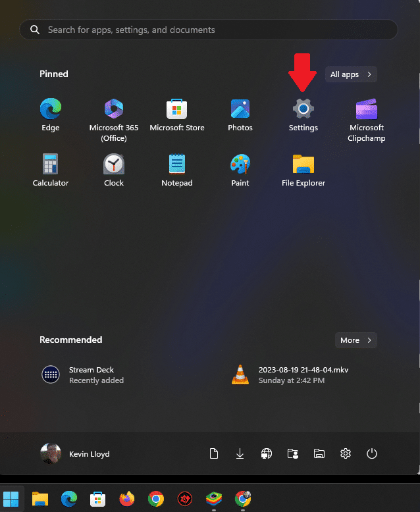Open the Documents folder shortcut icon
This screenshot has width=420, height=512.
point(213,453)
